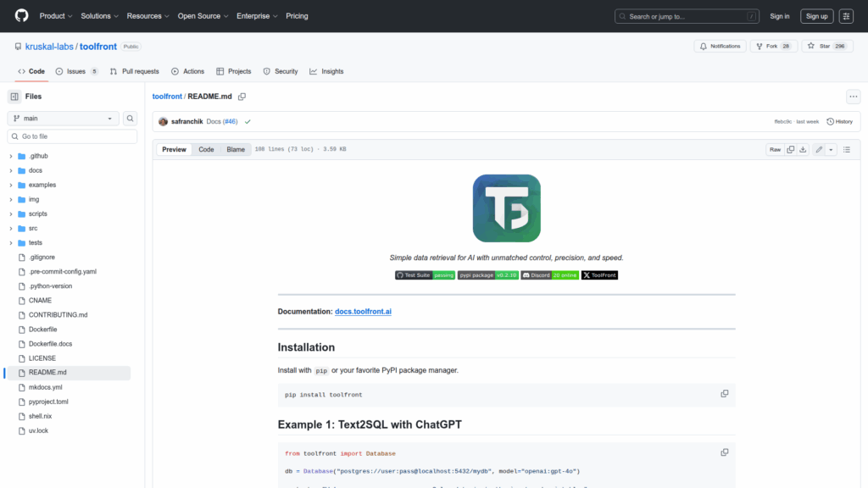Switch to the Code tab
The width and height of the screenshot is (868, 488).
[31, 71]
